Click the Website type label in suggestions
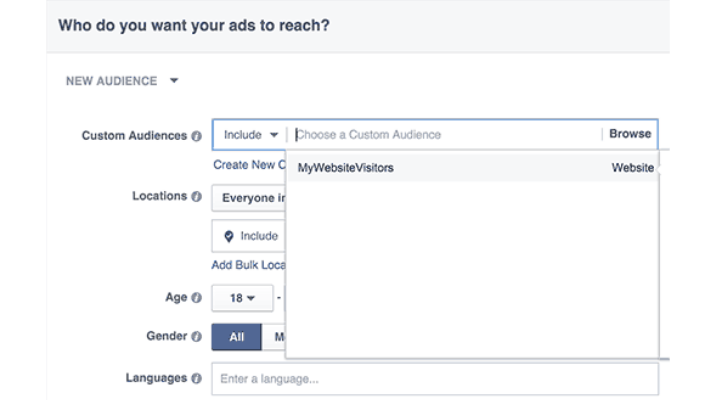Image resolution: width=710 pixels, height=400 pixels. pyautogui.click(x=632, y=168)
